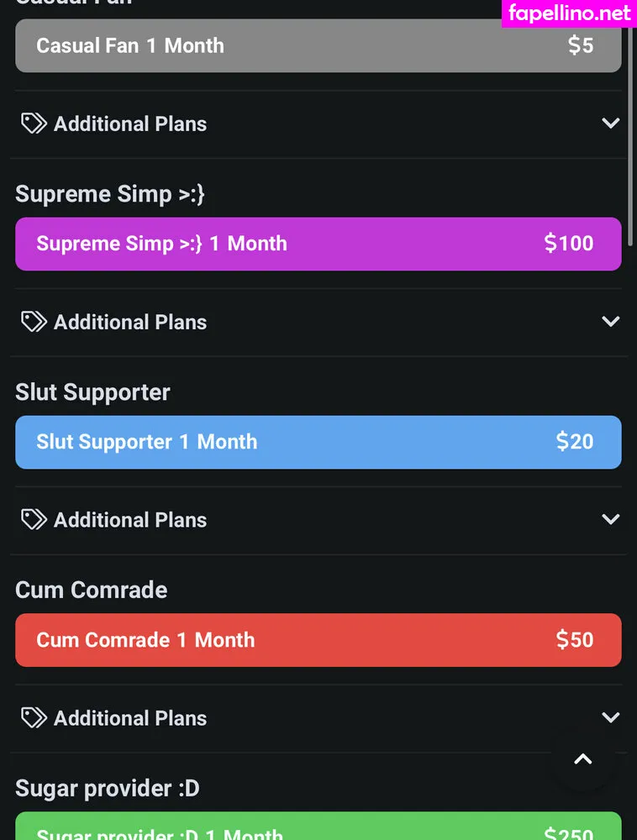
Task: Click the Sugar provider :D tier heading
Action: pos(108,789)
